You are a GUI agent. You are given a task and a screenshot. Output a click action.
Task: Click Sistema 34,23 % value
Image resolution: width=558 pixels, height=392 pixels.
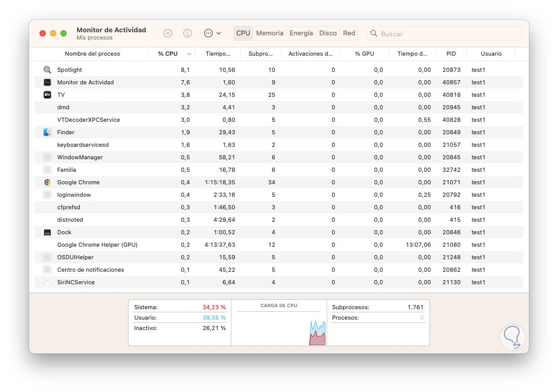214,307
